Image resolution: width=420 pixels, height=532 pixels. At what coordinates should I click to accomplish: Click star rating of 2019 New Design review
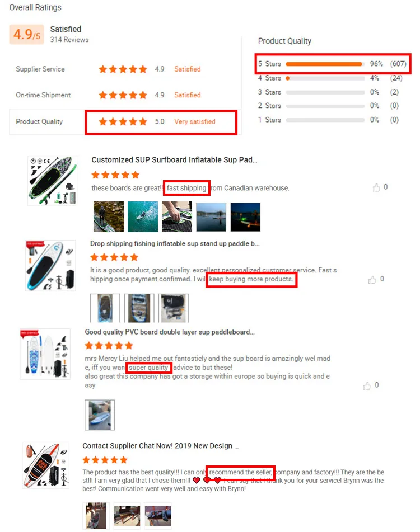[x=105, y=460]
